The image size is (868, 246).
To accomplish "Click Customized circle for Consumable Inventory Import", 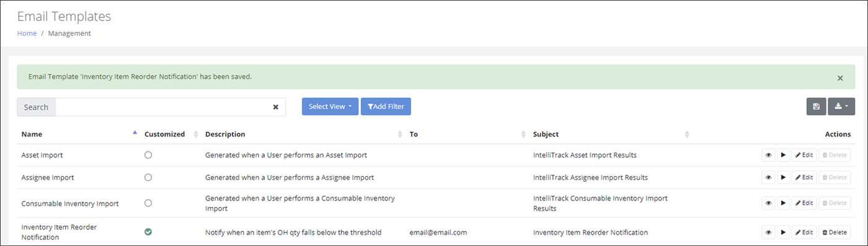I will click(148, 203).
